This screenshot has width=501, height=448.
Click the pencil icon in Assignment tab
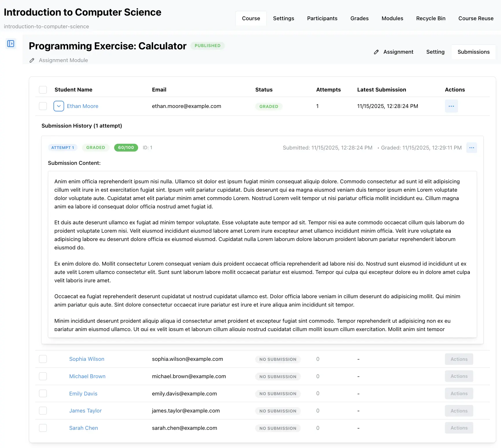[x=376, y=52]
